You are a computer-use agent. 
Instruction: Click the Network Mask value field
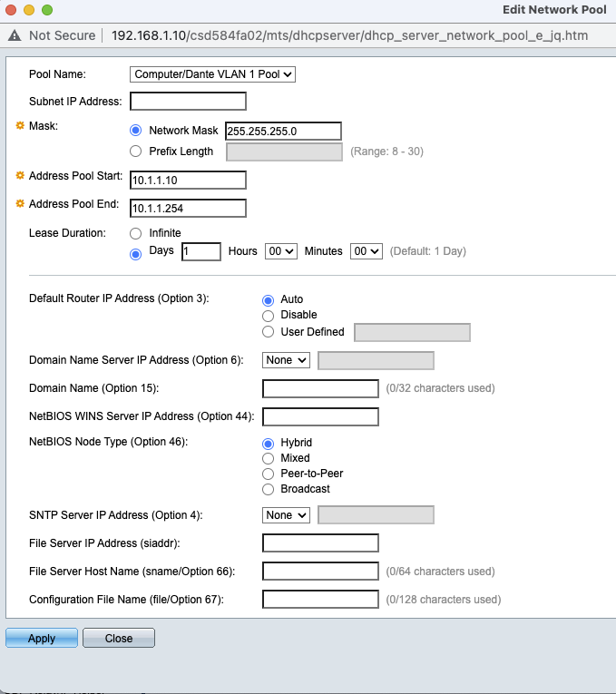[x=283, y=131]
